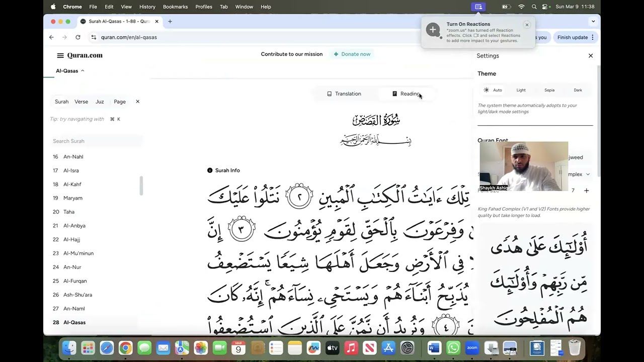Collapse the Al-Qasas surah navigation dropdown
The width and height of the screenshot is (644, 362).
click(70, 71)
